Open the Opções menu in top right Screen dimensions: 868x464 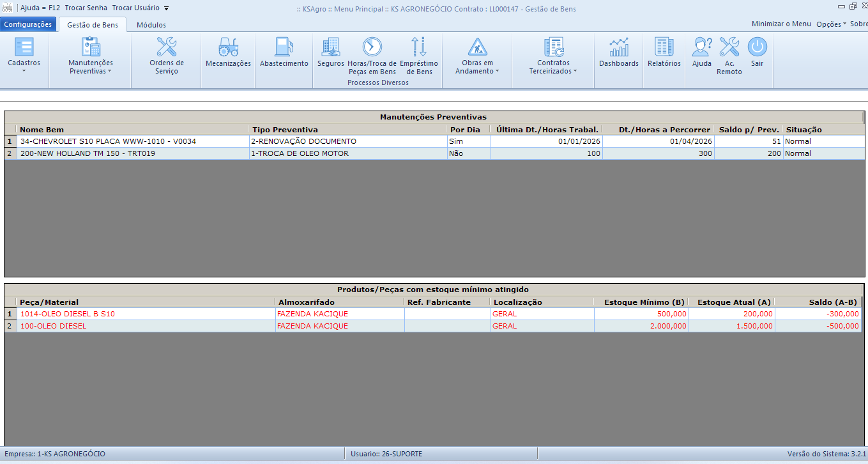[x=830, y=24]
